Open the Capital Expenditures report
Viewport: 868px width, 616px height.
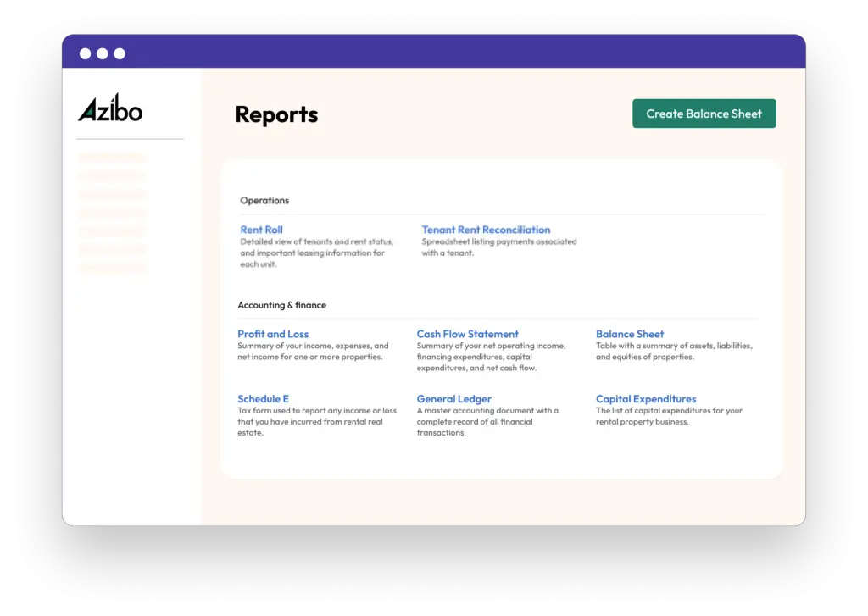click(x=646, y=398)
